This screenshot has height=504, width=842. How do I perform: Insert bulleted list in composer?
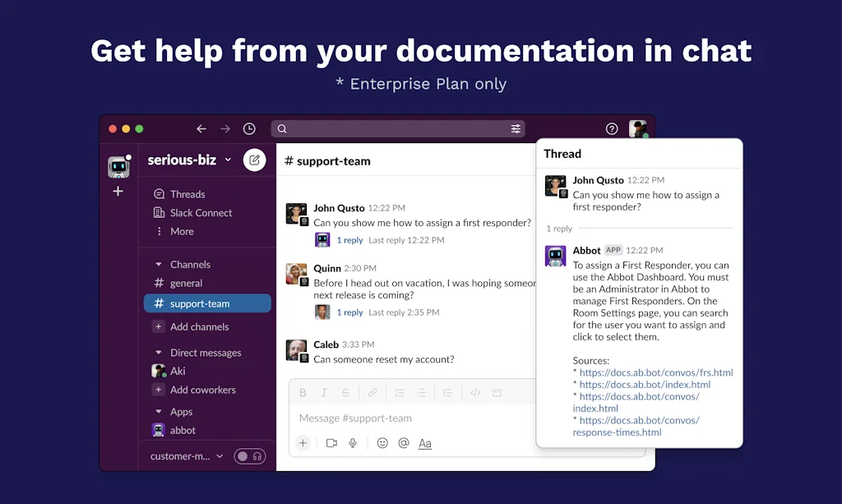421,393
